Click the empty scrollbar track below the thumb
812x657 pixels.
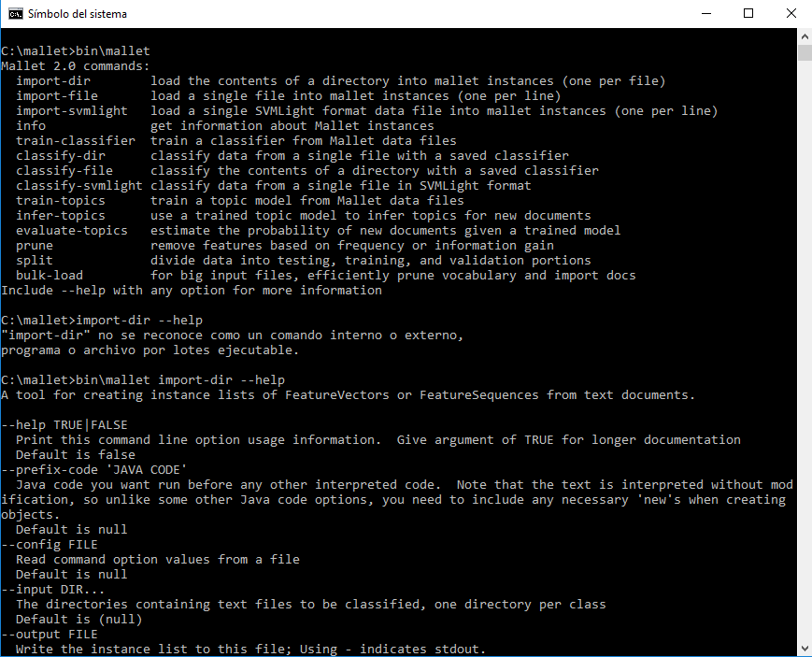(x=804, y=374)
